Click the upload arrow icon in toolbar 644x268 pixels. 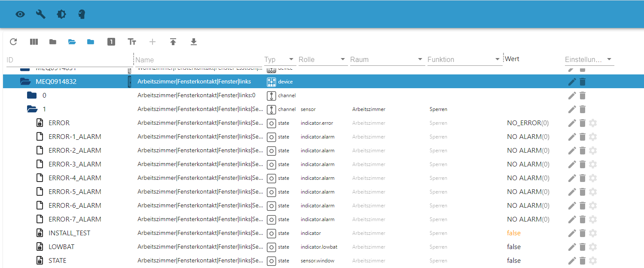click(x=173, y=42)
